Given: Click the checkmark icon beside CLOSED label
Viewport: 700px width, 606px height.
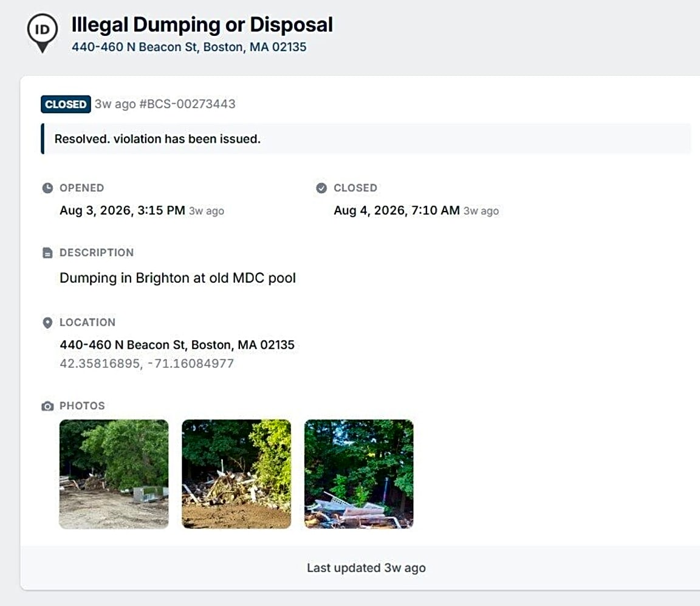Looking at the screenshot, I should click(x=321, y=188).
